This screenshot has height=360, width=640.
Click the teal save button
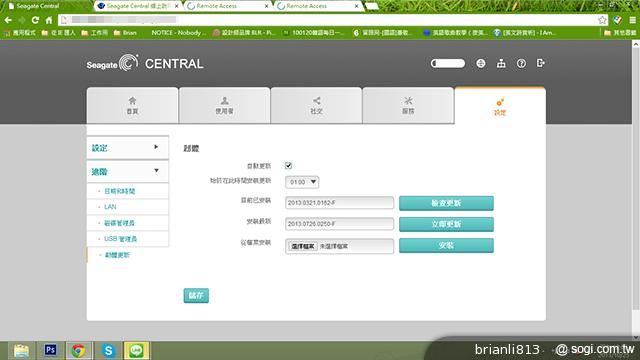pyautogui.click(x=196, y=296)
